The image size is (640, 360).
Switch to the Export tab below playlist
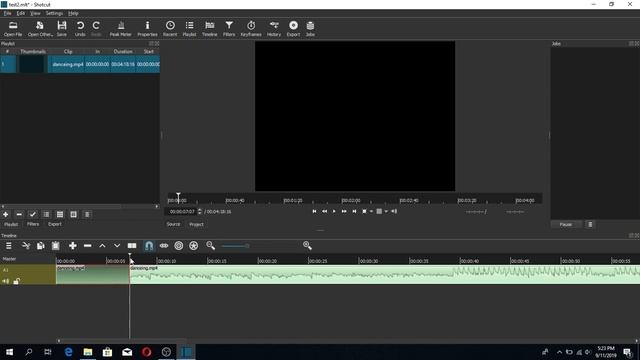(x=55, y=224)
